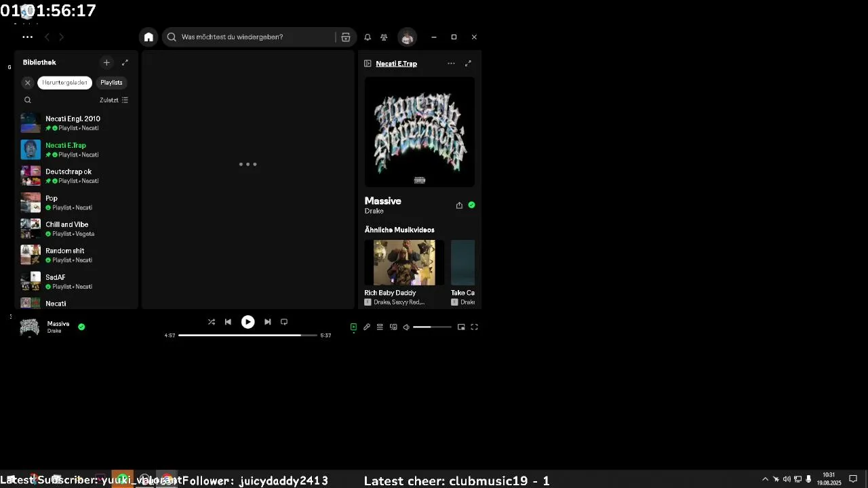Toggle the Heruntergeladen filter chip

click(x=64, y=83)
